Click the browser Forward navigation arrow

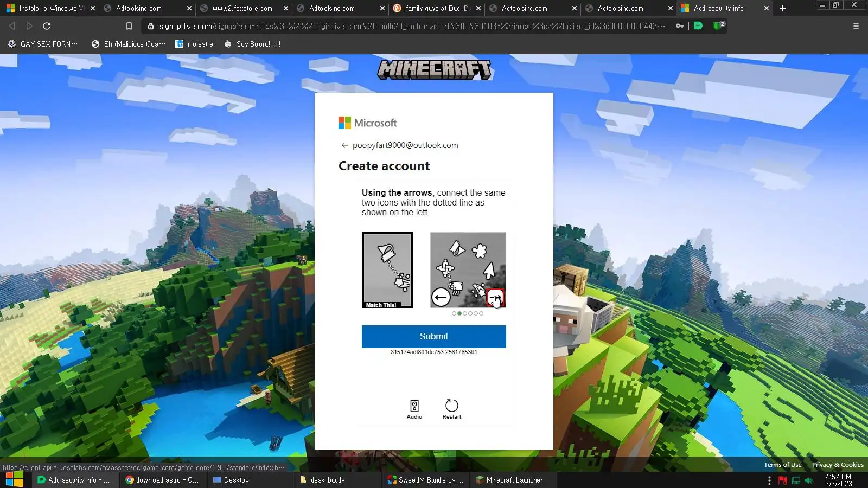click(29, 26)
